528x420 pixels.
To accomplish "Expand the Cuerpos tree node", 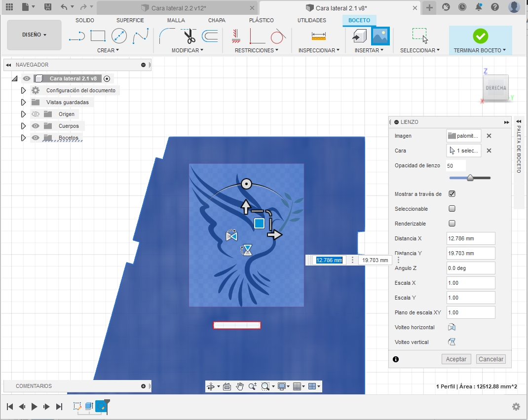I will click(x=23, y=126).
